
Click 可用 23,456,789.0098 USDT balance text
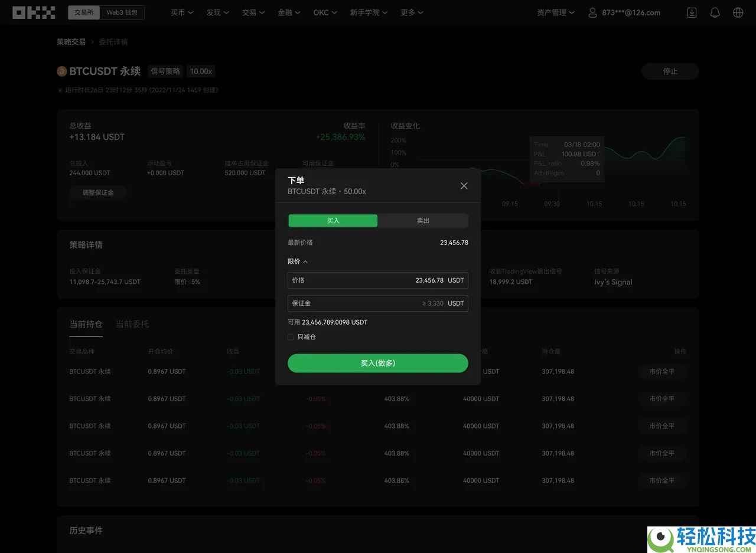[x=327, y=322]
